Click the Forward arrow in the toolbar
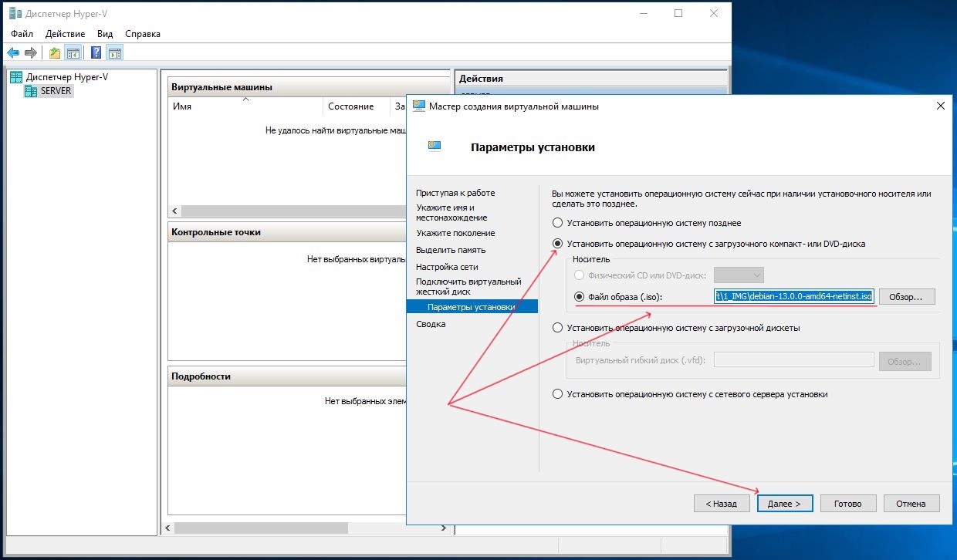 (31, 52)
